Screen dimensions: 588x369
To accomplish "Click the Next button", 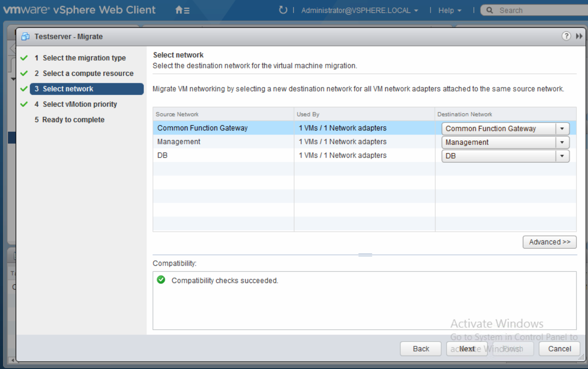I will 467,349.
